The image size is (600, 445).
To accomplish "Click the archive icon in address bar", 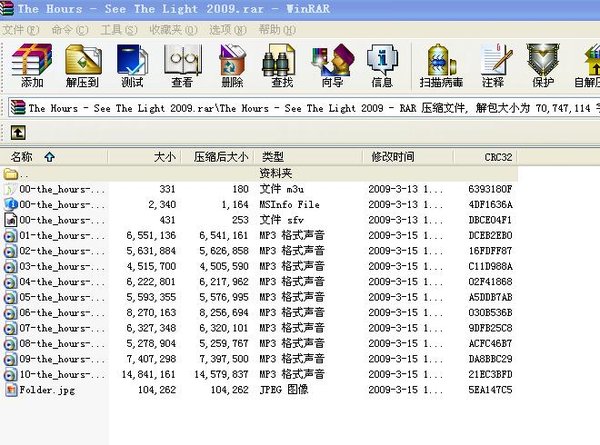I will click(18, 108).
